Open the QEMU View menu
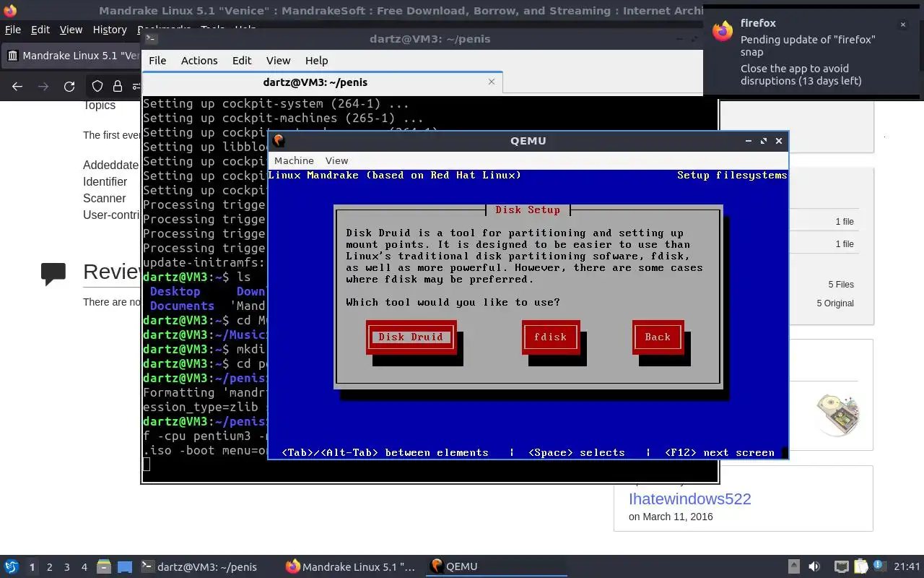 pyautogui.click(x=336, y=160)
